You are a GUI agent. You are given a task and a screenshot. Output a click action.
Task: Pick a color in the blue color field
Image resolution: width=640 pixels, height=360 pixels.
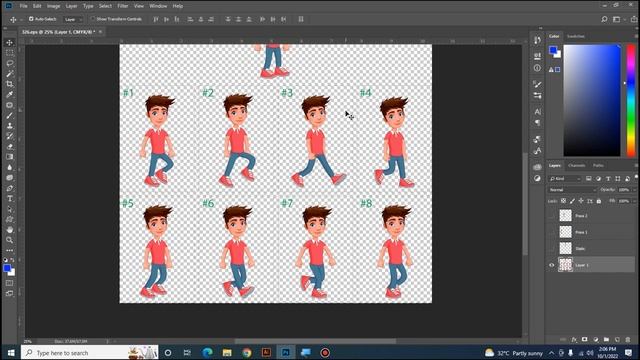(x=592, y=100)
